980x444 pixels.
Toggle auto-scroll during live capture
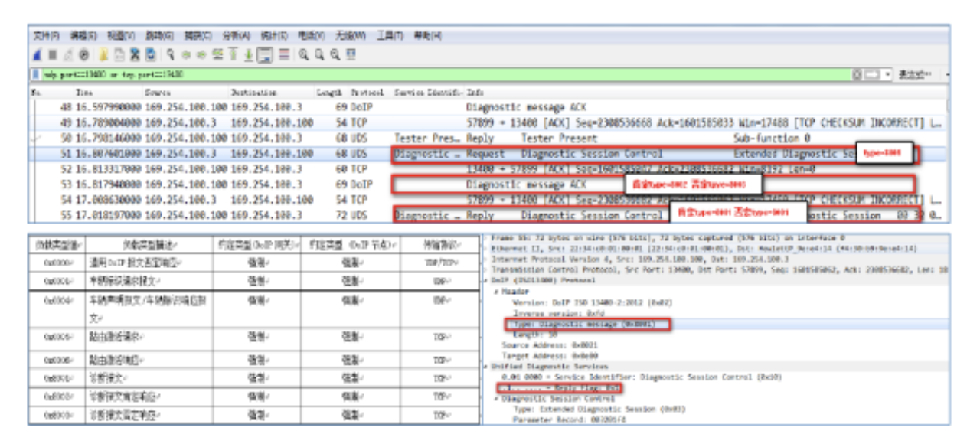click(265, 54)
